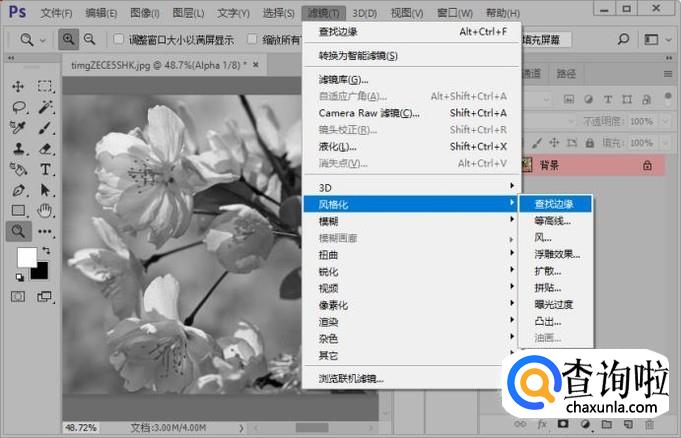Image resolution: width=681 pixels, height=438 pixels.
Task: Select the Magic Wand tool
Action: pos(45,107)
